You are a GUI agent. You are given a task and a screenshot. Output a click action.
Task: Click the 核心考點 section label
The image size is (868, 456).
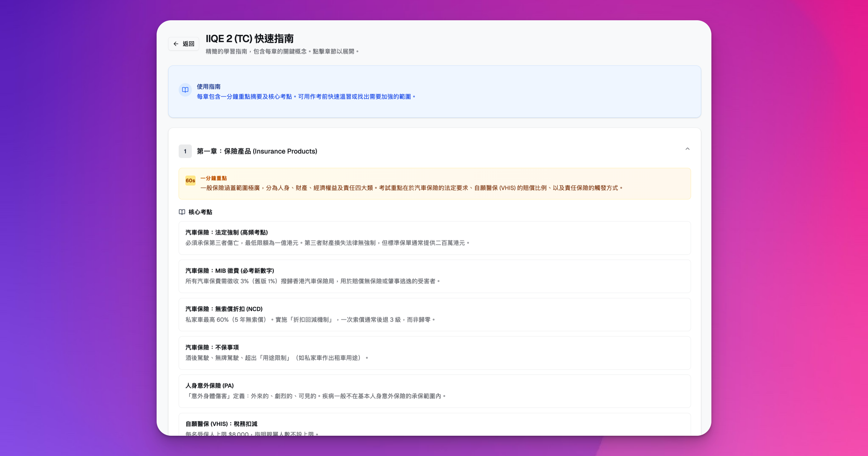[x=200, y=212]
